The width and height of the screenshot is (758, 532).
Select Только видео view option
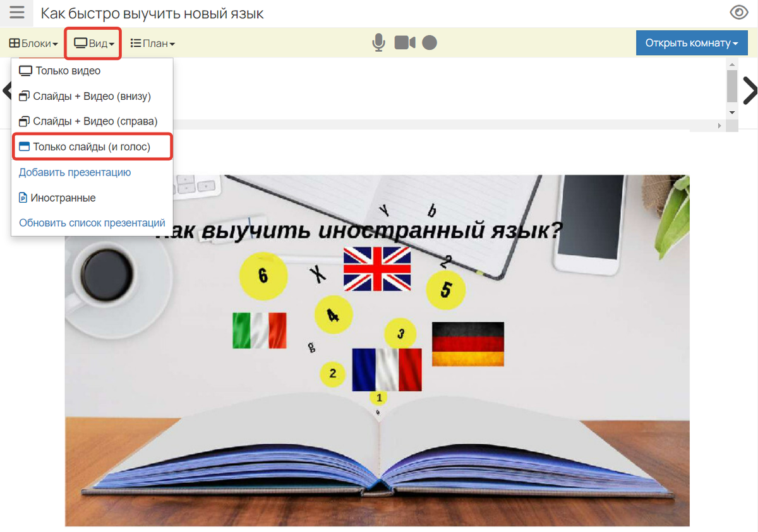pyautogui.click(x=68, y=71)
